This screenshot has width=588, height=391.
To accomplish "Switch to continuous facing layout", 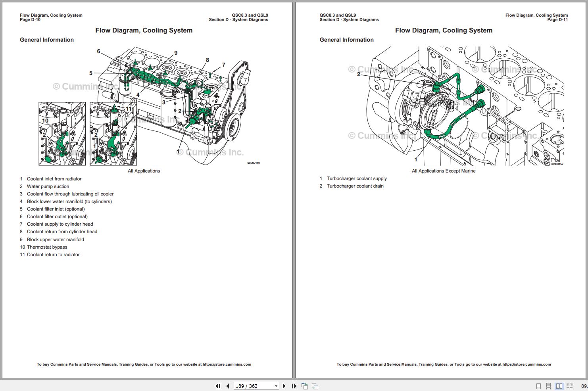I will tap(569, 386).
